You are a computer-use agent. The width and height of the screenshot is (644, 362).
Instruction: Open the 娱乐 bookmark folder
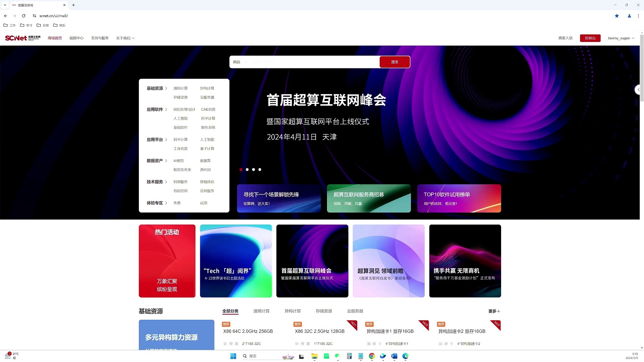(59, 25)
